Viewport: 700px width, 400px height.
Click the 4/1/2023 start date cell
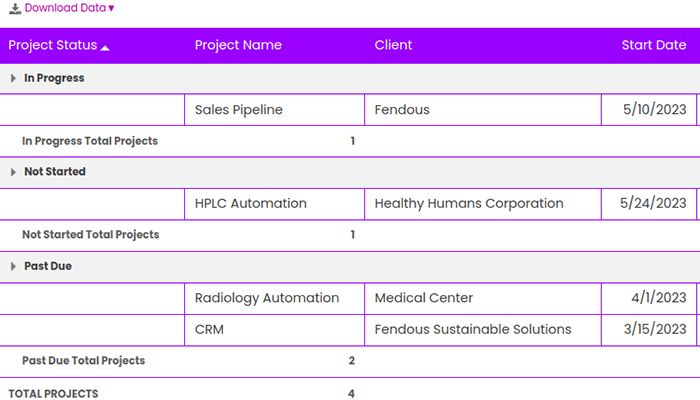point(658,298)
